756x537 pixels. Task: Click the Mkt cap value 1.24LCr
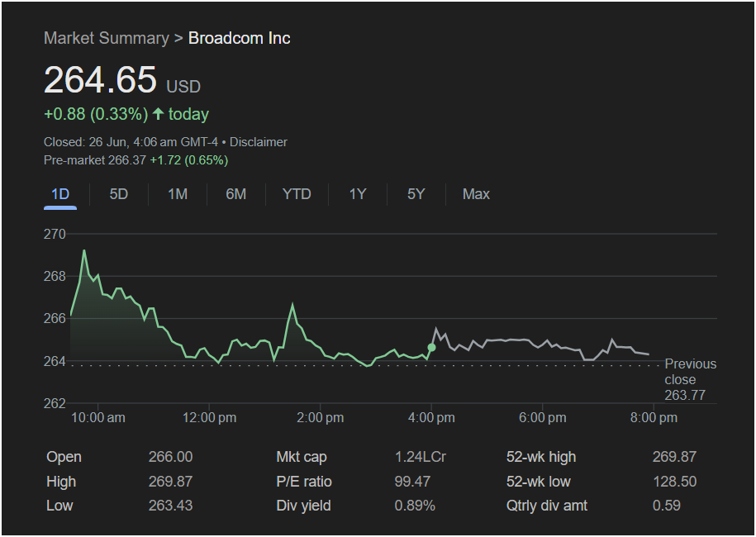tap(421, 457)
